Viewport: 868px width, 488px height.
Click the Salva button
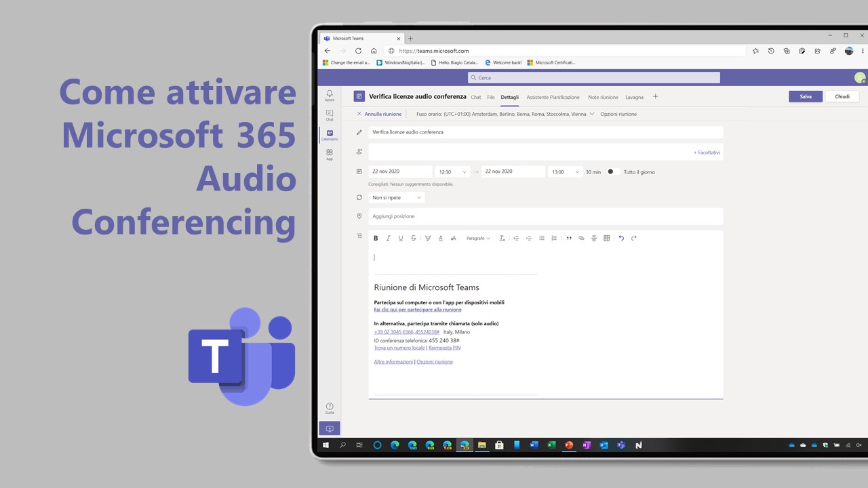pyautogui.click(x=806, y=96)
